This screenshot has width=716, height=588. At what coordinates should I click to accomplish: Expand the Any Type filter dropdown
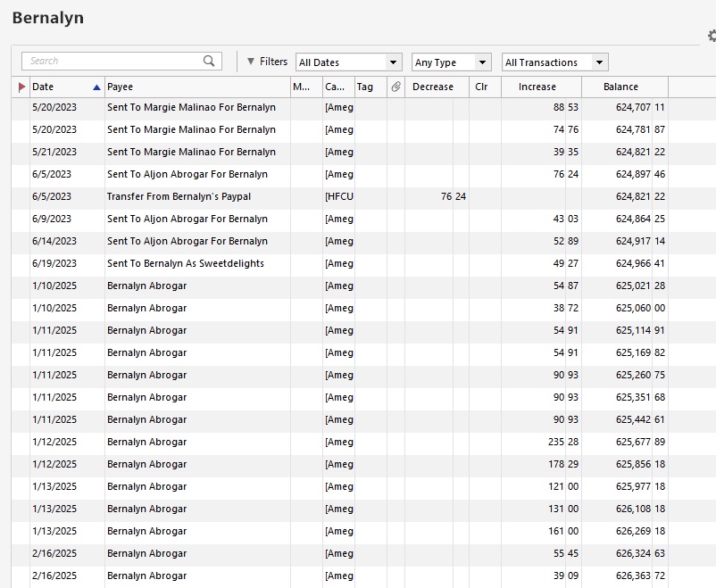452,62
